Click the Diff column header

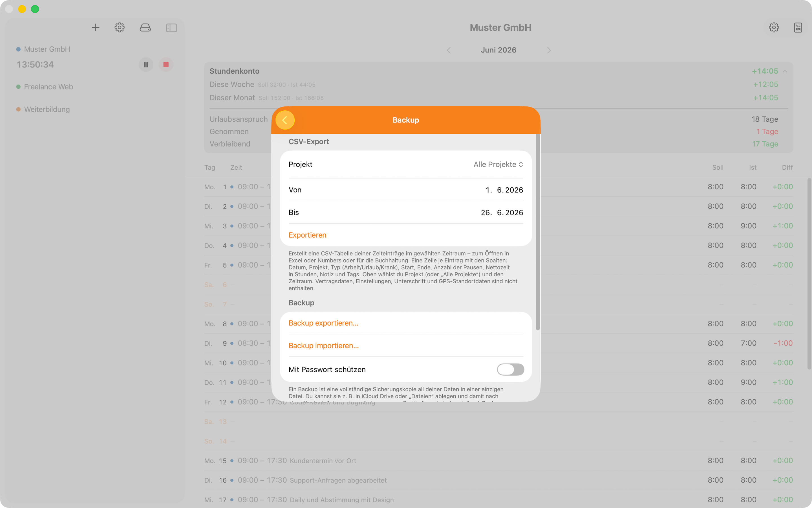coord(787,167)
